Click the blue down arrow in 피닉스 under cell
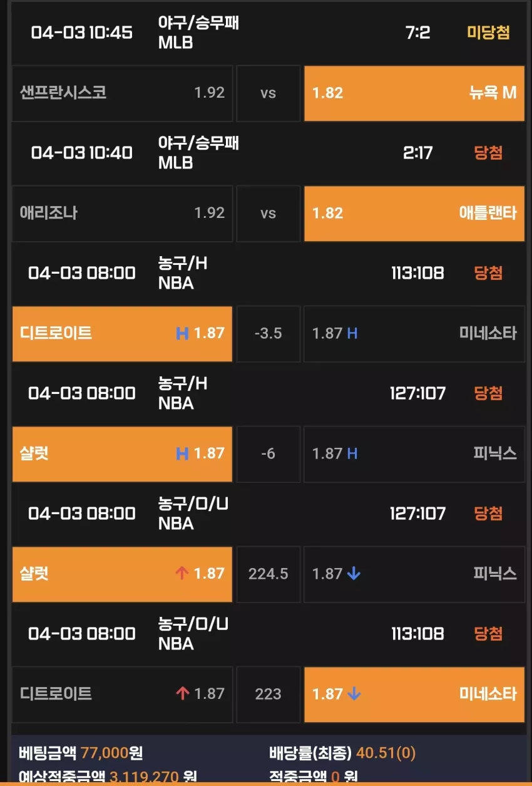This screenshot has width=532, height=786. tap(354, 574)
